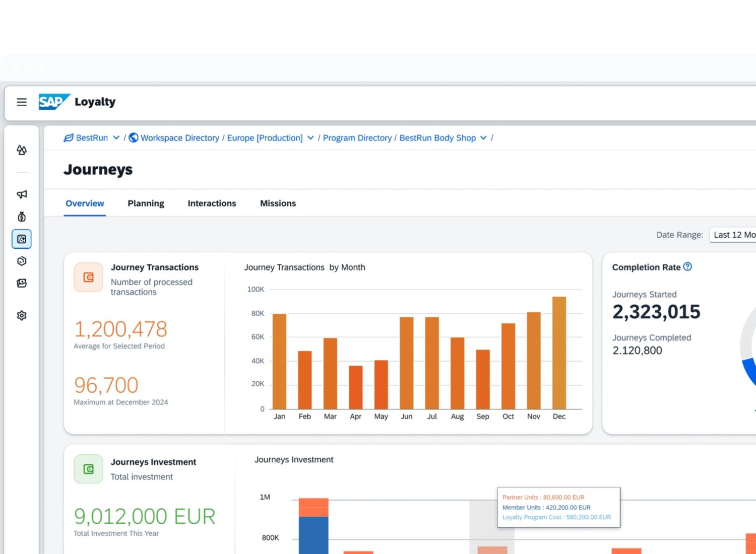
Task: Switch to the Planning tab
Action: (146, 203)
